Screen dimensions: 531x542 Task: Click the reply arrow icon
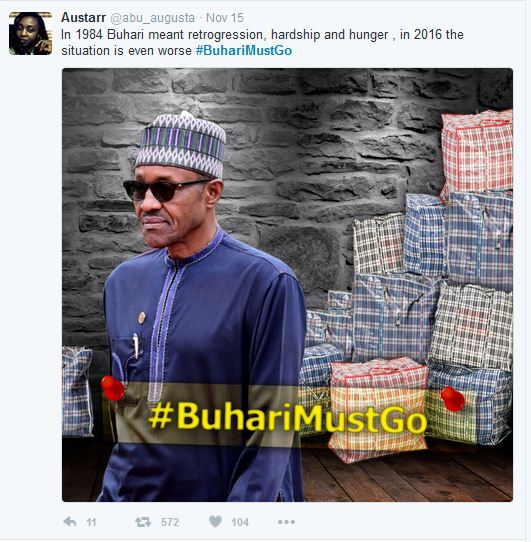(70, 521)
